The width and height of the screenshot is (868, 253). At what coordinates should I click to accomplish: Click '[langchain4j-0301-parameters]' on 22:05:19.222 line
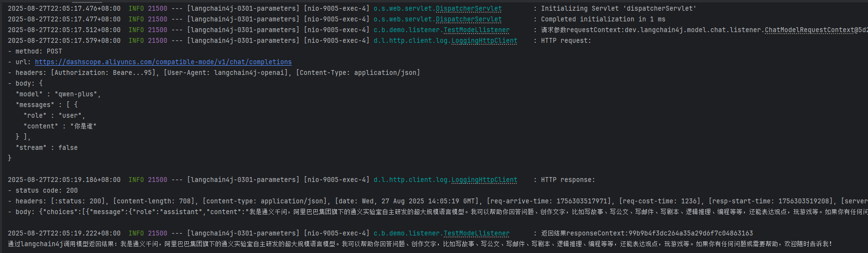[x=243, y=233]
